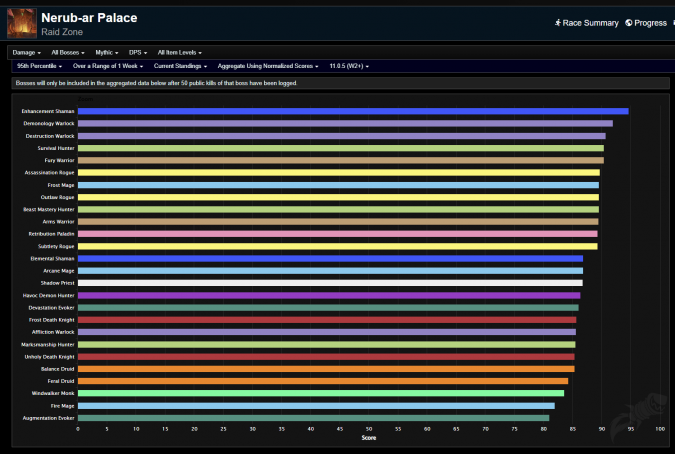Screen dimensions: 675x454
Task: Click the Fire Mage label
Action: [62, 406]
